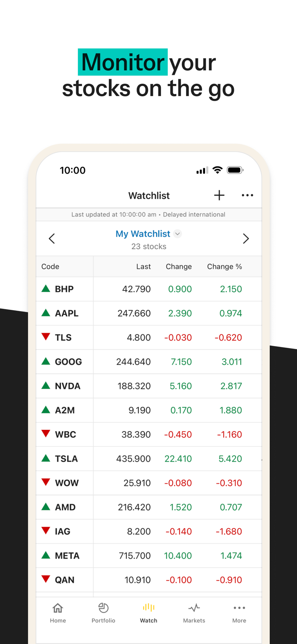Viewport: 297px width, 644px height.
Task: Go to previous watchlist with left chevron
Action: [52, 238]
